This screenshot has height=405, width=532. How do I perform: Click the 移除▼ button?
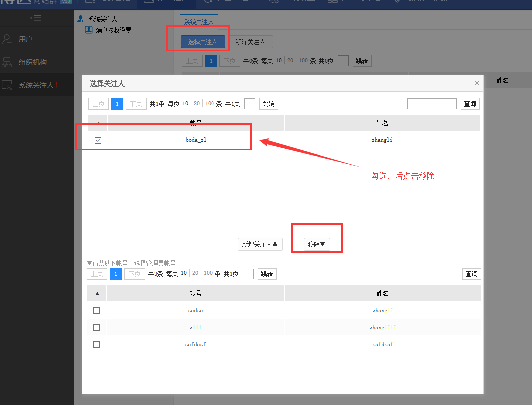pos(317,244)
